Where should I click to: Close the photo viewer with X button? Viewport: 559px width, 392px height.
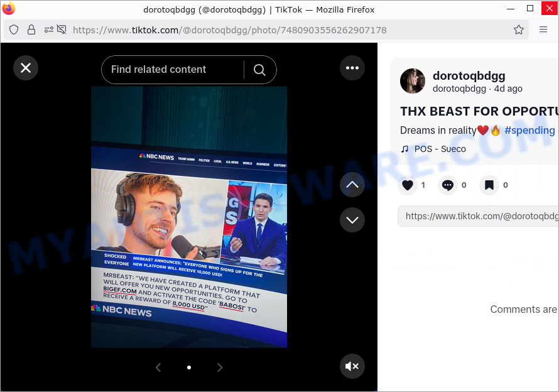tap(26, 68)
